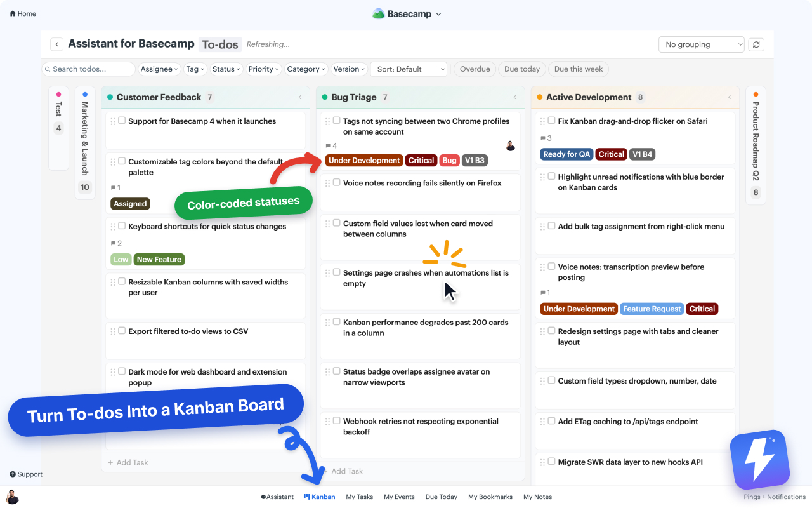Click drag handle on Add ETag caching card
The width and height of the screenshot is (812, 508).
[x=542, y=422]
